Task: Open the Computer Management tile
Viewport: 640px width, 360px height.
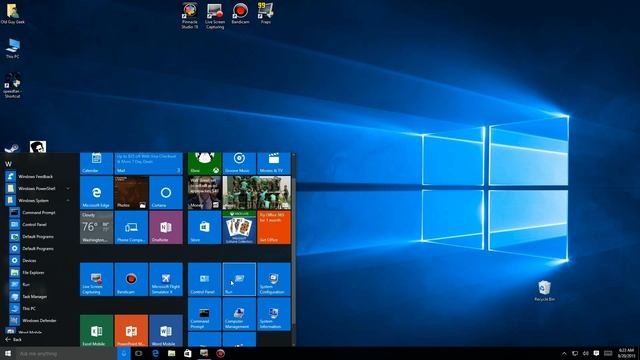Action: [239, 314]
